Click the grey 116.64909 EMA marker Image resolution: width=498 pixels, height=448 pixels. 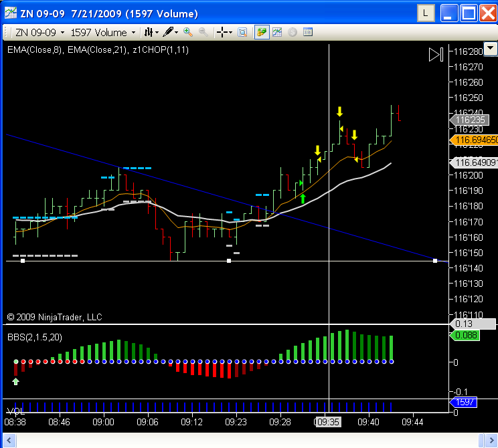[x=474, y=162]
